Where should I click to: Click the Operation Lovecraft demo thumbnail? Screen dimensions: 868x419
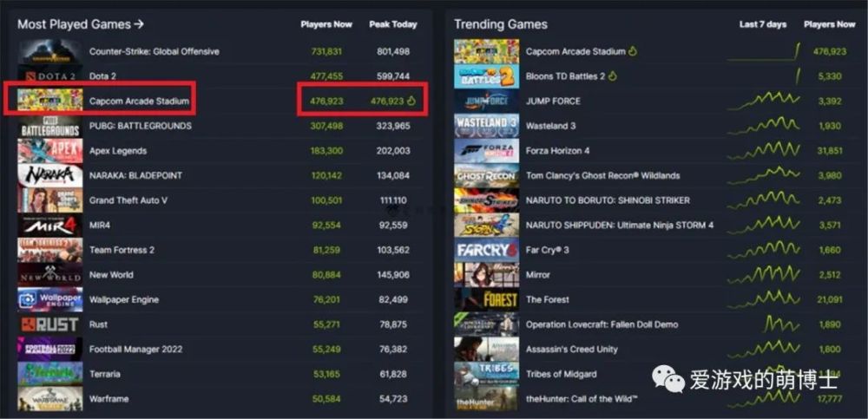(487, 324)
